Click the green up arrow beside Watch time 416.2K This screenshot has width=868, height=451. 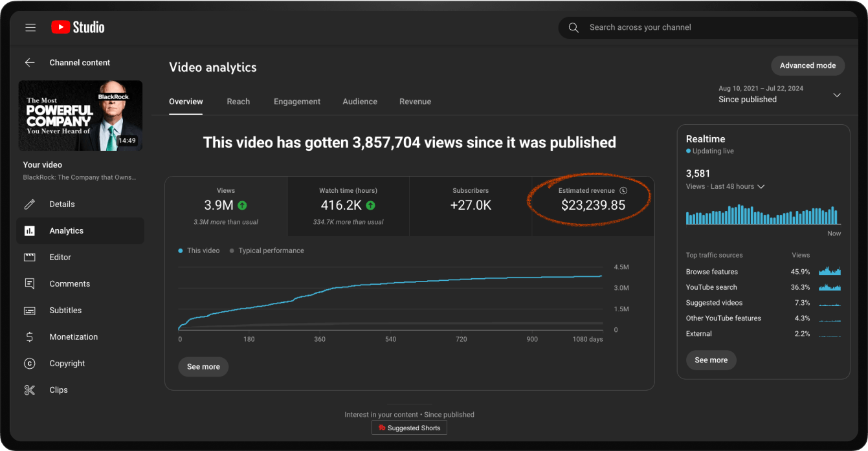[x=370, y=205]
